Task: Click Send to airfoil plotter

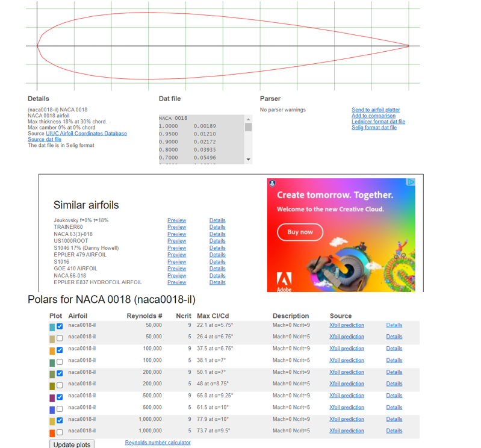Action: pos(376,110)
